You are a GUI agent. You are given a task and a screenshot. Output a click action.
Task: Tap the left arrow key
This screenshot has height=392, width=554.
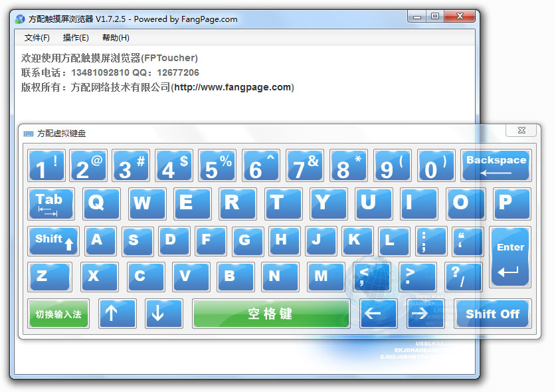point(379,314)
